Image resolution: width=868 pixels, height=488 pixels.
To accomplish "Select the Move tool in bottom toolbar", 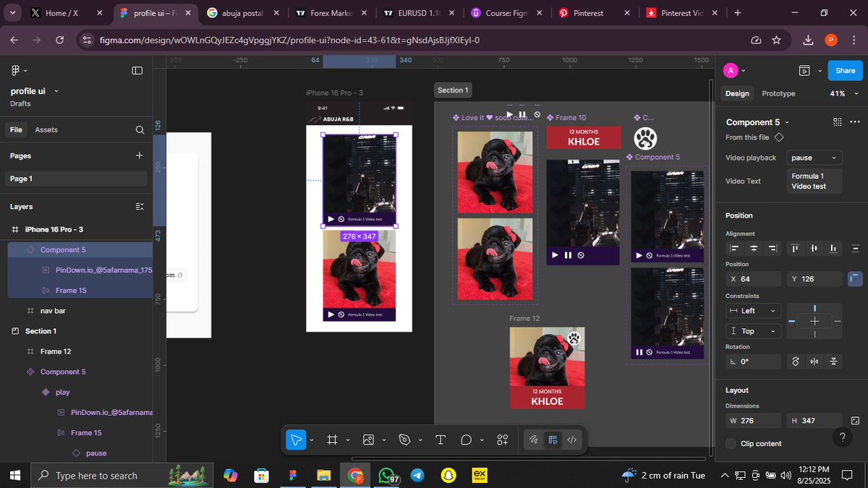I will click(x=296, y=440).
